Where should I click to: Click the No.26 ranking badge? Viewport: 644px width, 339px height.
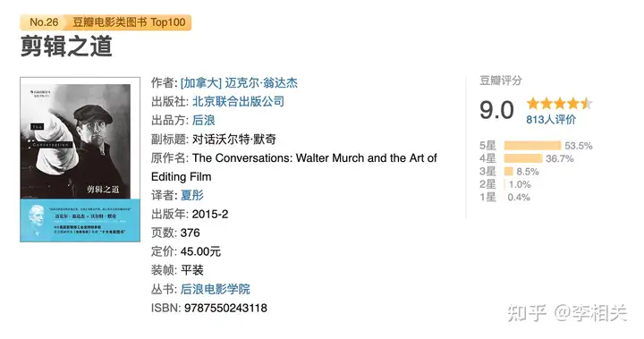[44, 22]
